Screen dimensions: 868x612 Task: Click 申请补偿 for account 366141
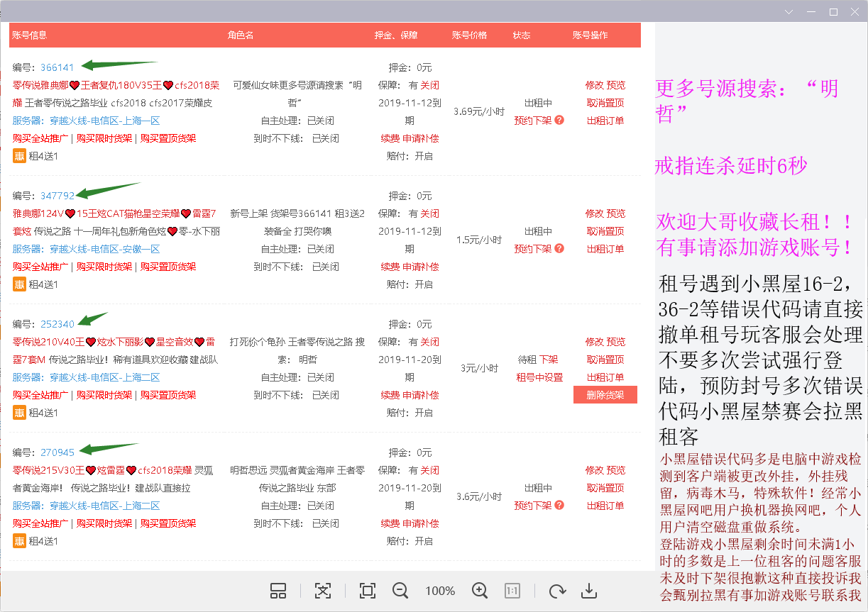(421, 138)
